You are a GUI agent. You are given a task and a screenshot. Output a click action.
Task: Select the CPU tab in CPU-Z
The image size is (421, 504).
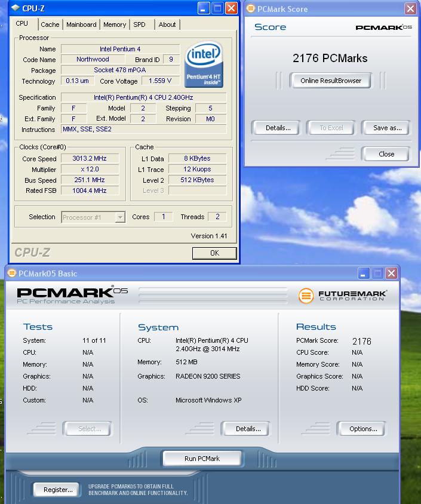[x=22, y=23]
